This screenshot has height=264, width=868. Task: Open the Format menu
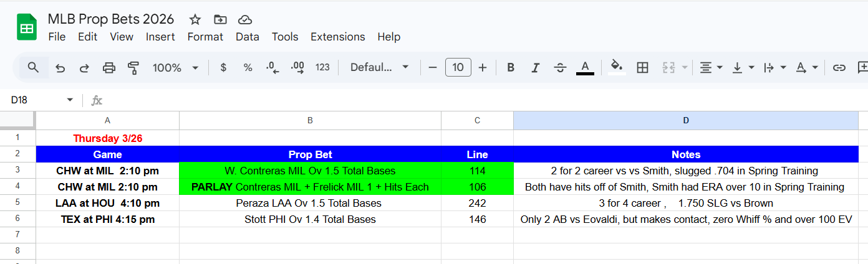(x=205, y=37)
